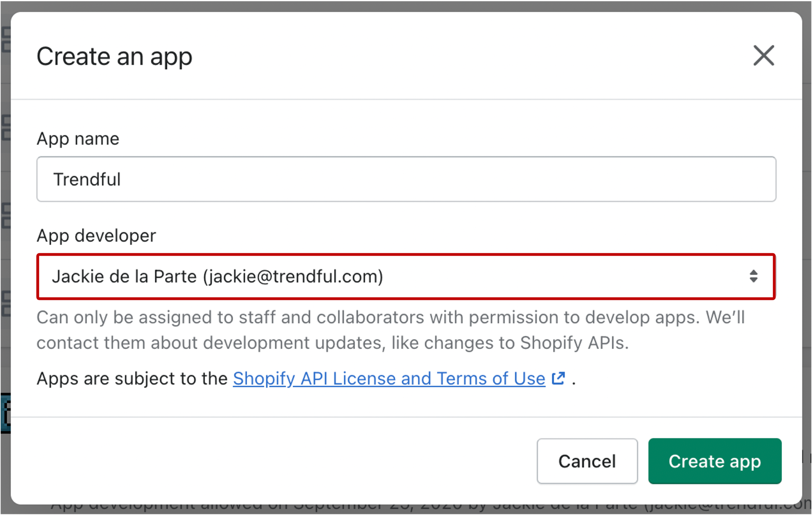Click the up-down arrows in the developer selector
Viewport: 812px width, 515px height.
point(753,276)
